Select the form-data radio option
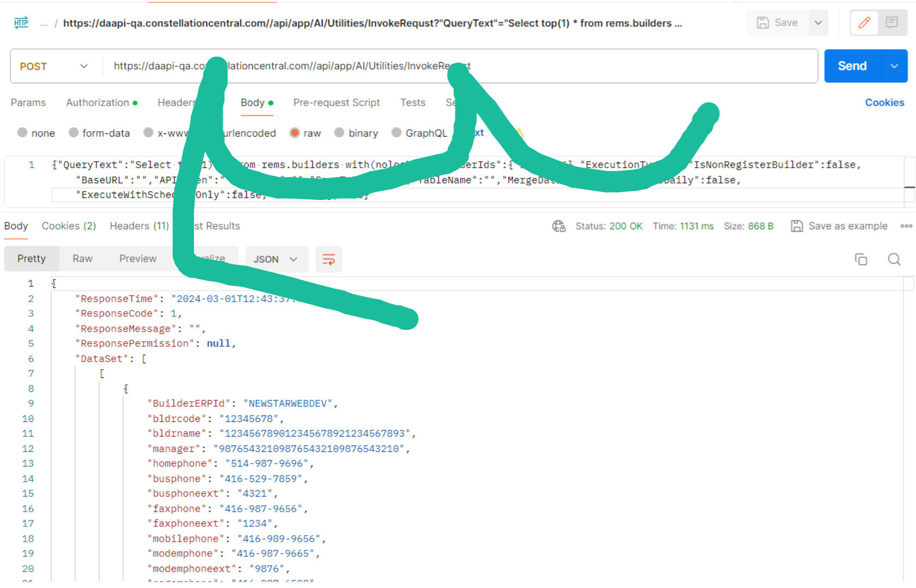 (x=74, y=133)
